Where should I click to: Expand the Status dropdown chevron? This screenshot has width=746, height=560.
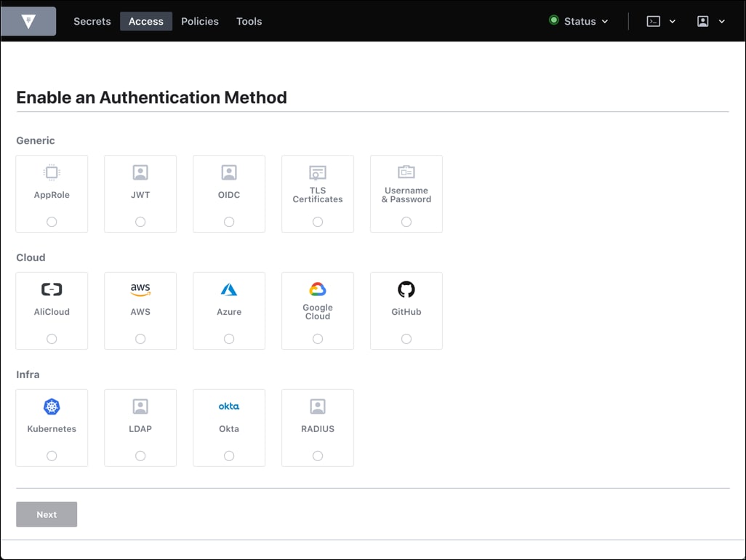[605, 21]
